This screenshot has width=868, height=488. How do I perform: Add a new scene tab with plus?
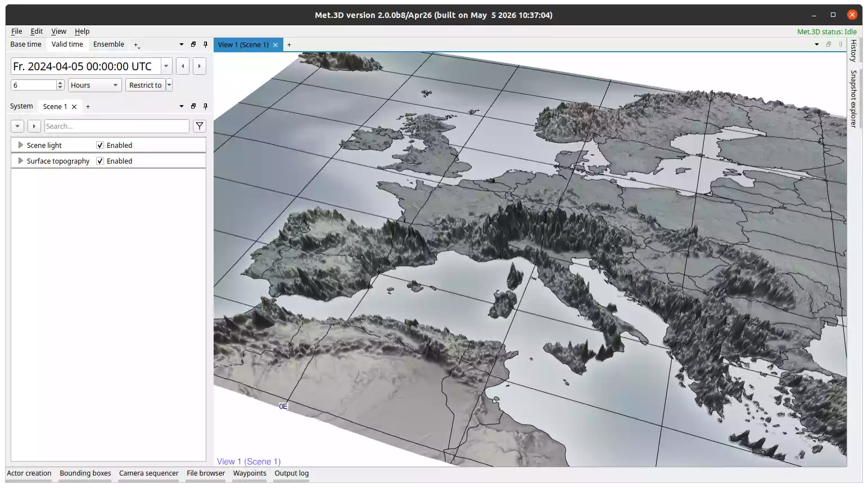pyautogui.click(x=88, y=107)
